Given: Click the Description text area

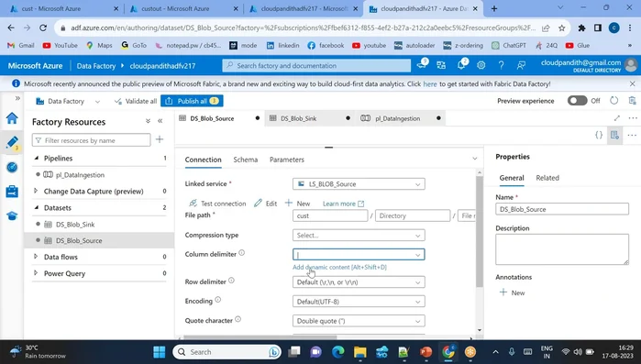Looking at the screenshot, I should click(562, 249).
